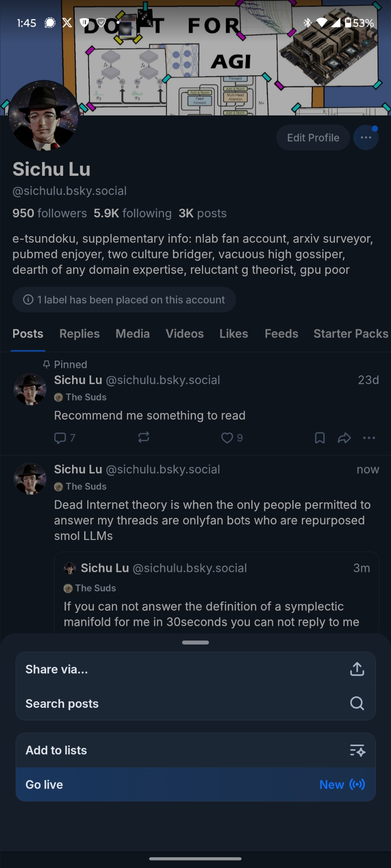The width and height of the screenshot is (391, 868).
Task: Tap the Share via upload icon
Action: pyautogui.click(x=357, y=669)
